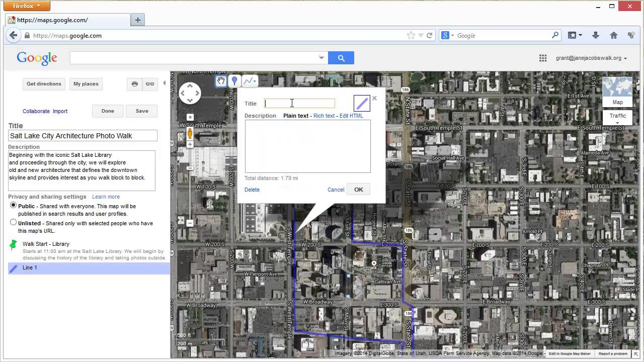This screenshot has height=362, width=644.
Task: Open the search engine selector dropdown
Action: [448, 35]
